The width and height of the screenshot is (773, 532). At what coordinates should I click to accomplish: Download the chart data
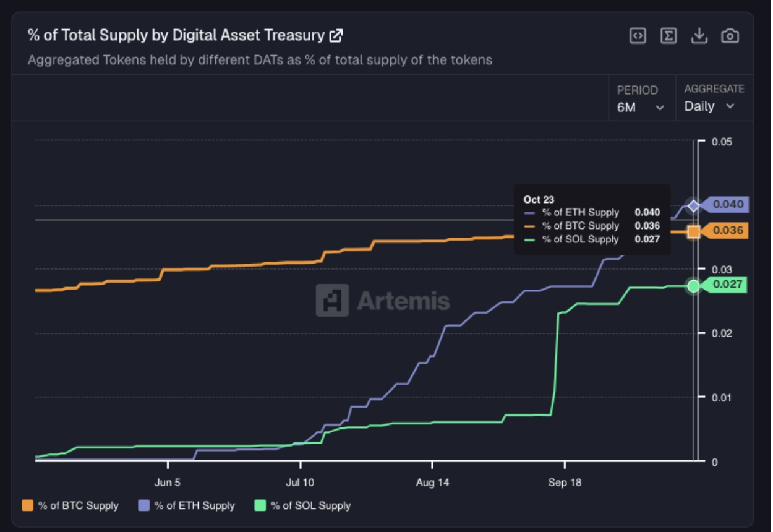pyautogui.click(x=699, y=36)
